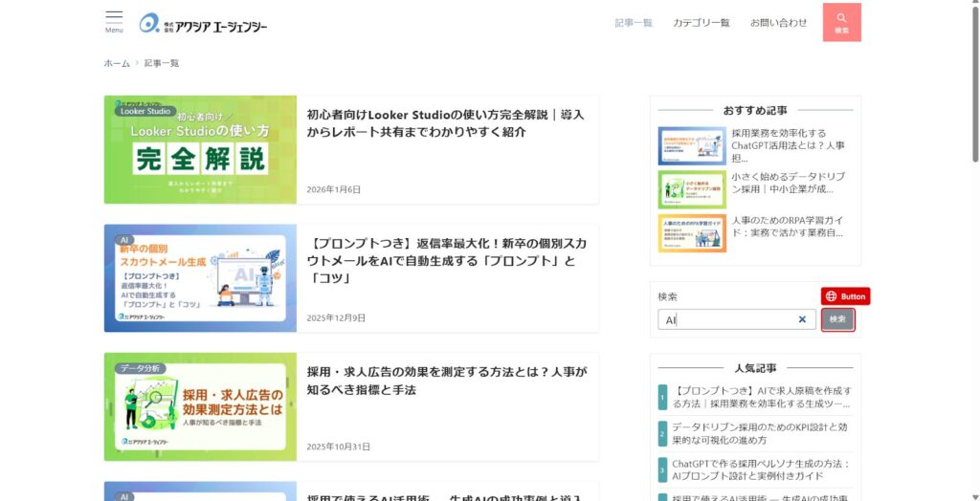Click the red search icon in header

[x=841, y=22]
